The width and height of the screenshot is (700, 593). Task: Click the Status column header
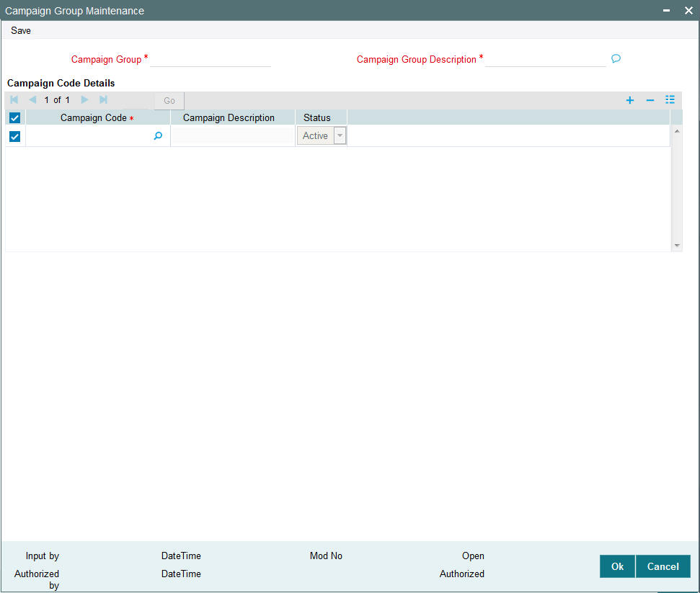click(321, 117)
